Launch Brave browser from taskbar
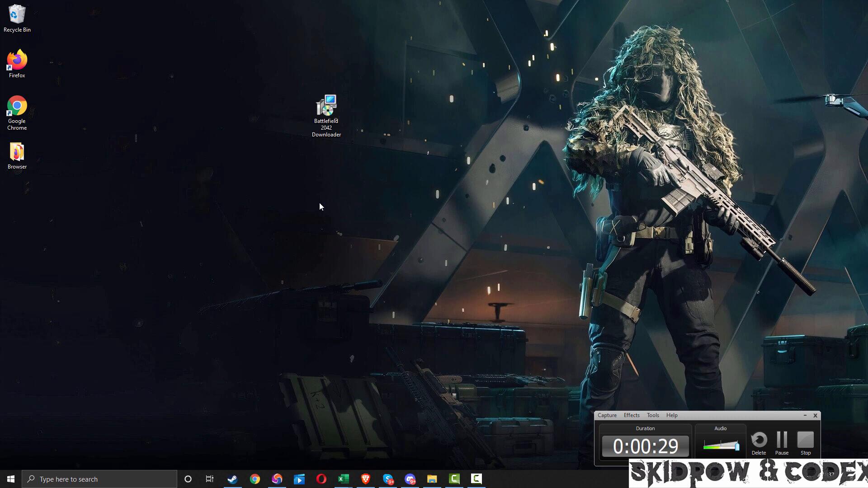 click(365, 479)
